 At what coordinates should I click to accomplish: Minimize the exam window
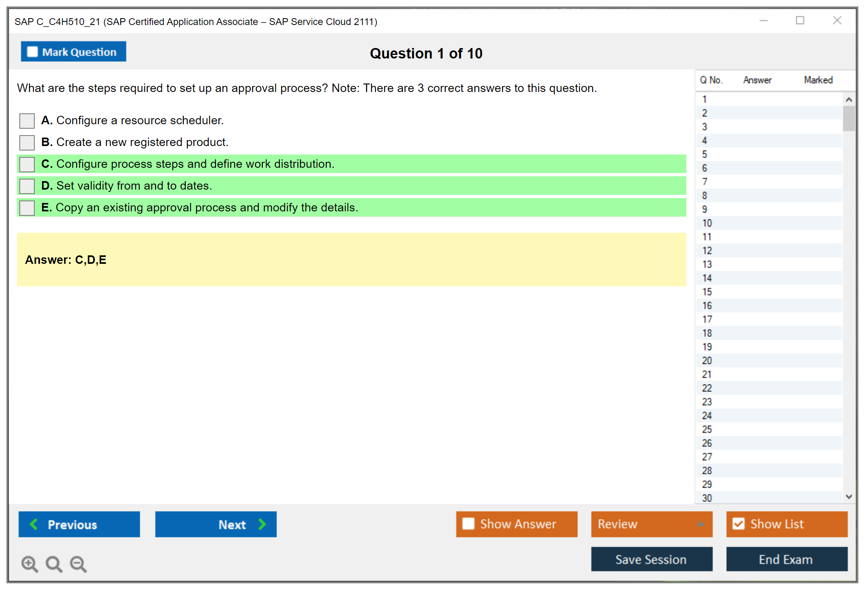pyautogui.click(x=763, y=21)
